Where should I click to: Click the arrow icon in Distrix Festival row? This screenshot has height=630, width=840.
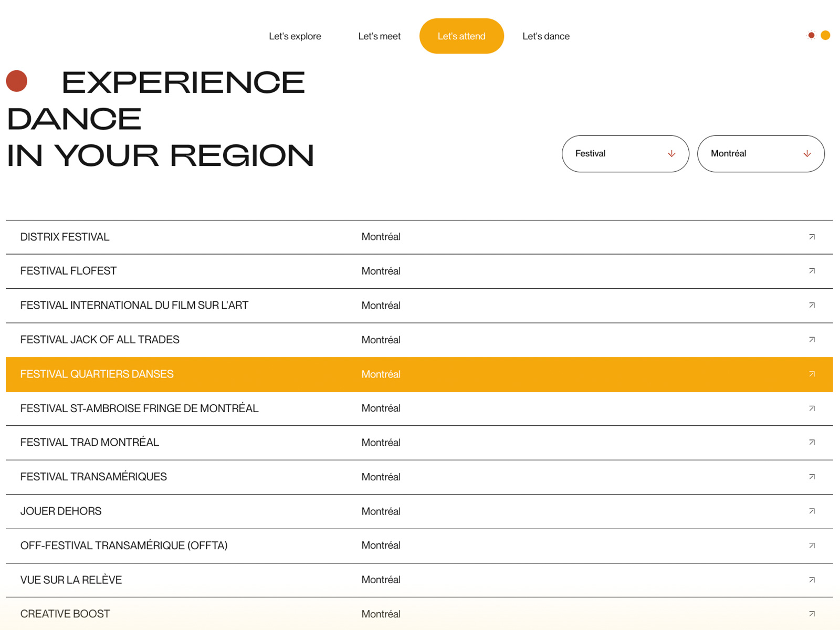812,237
